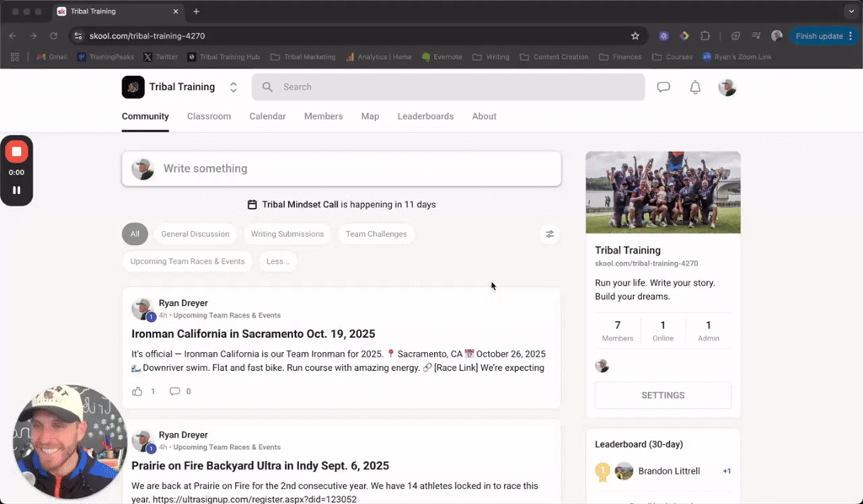
Task: Open comments on Ironman California post
Action: pyautogui.click(x=174, y=391)
